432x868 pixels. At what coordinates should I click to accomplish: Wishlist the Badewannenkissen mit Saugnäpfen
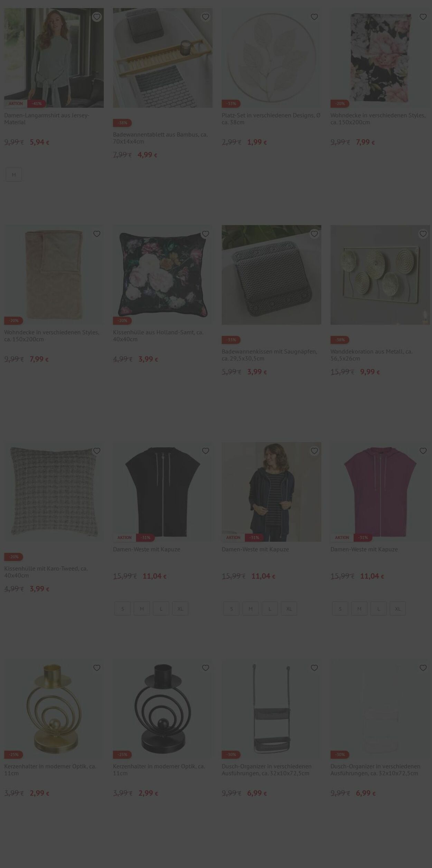pyautogui.click(x=314, y=234)
